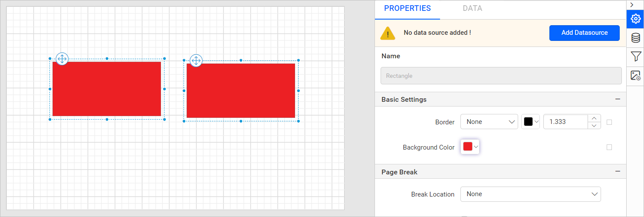The height and width of the screenshot is (217, 644).
Task: Open the red Background Color picker
Action: pos(470,147)
